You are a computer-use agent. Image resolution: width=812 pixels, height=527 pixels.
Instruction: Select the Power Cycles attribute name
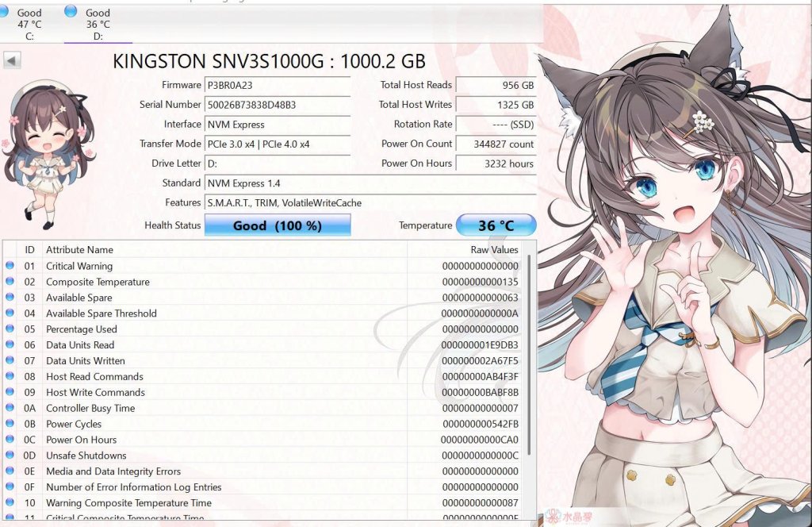point(74,424)
